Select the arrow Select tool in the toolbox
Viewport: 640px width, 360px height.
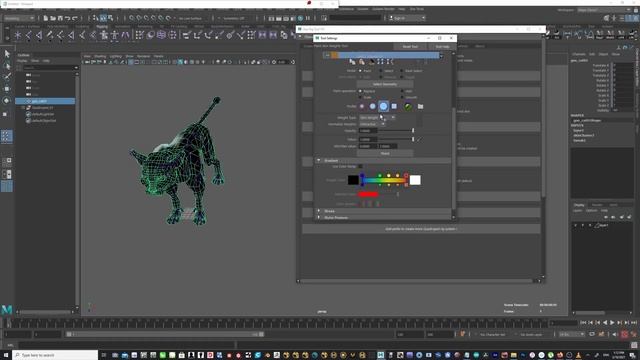[x=7, y=53]
